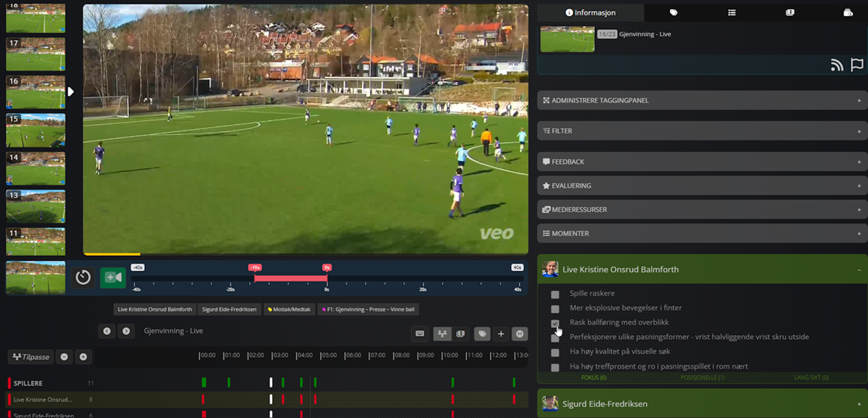Viewport: 868px width, 418px height.
Task: Expand the FILTER section
Action: point(702,131)
